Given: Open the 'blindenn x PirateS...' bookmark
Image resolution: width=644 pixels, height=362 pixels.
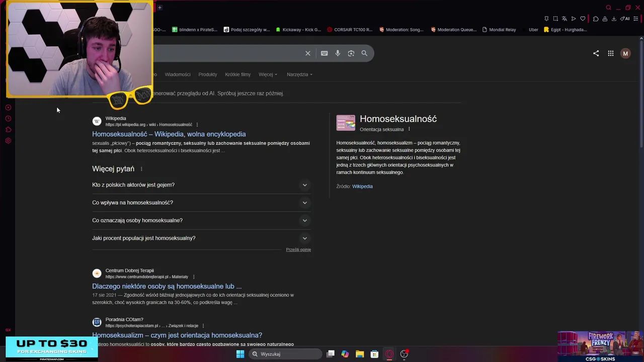Looking at the screenshot, I should pyautogui.click(x=195, y=30).
